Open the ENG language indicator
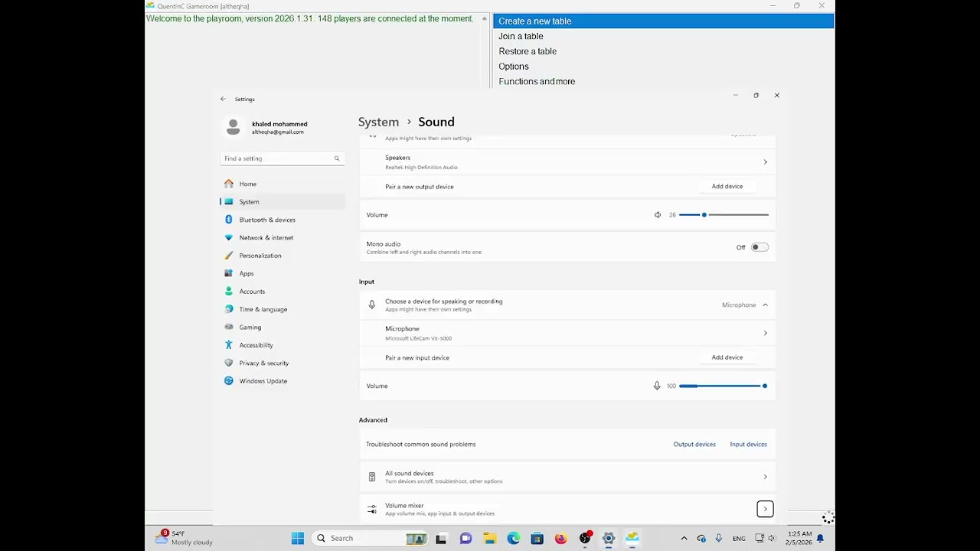Image resolution: width=980 pixels, height=551 pixels. click(x=739, y=539)
